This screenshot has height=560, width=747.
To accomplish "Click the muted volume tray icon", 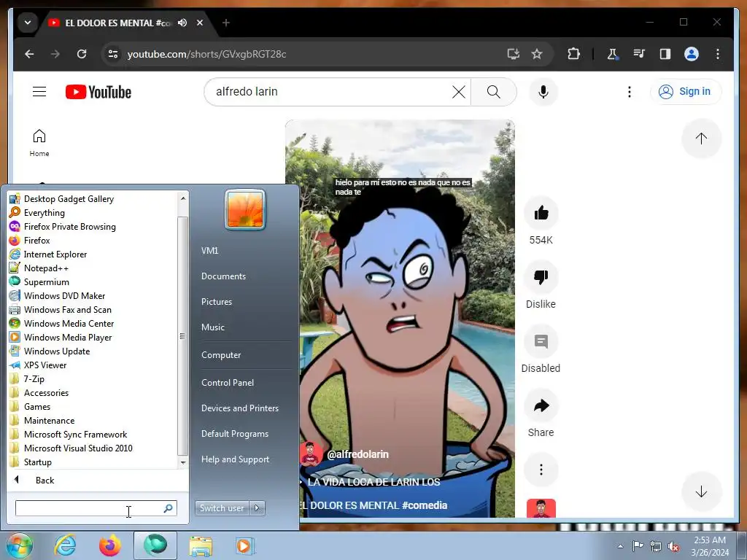I will click(673, 547).
